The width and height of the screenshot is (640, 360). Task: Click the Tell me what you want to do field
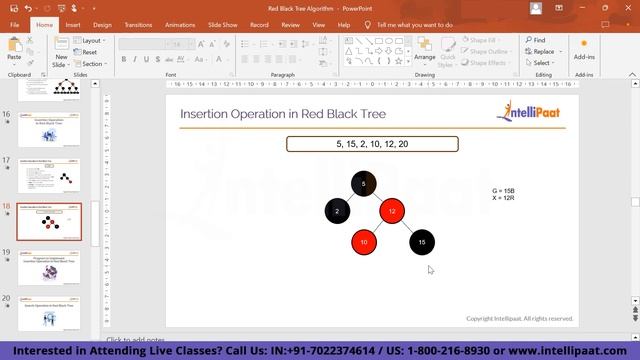[414, 25]
